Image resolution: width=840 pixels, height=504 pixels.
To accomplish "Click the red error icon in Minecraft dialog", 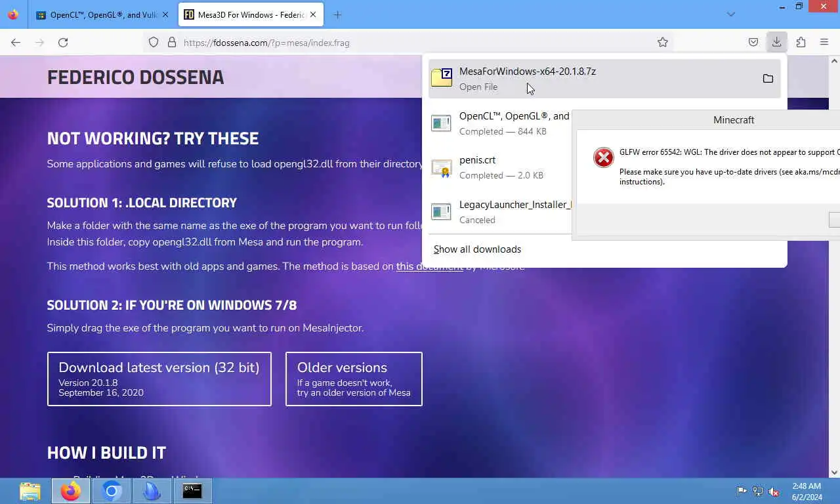I will click(603, 157).
